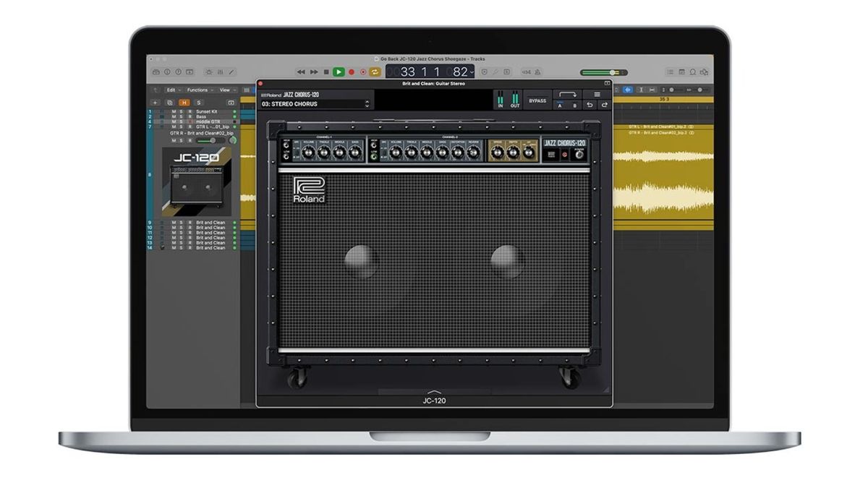Click the red Record button

[351, 72]
